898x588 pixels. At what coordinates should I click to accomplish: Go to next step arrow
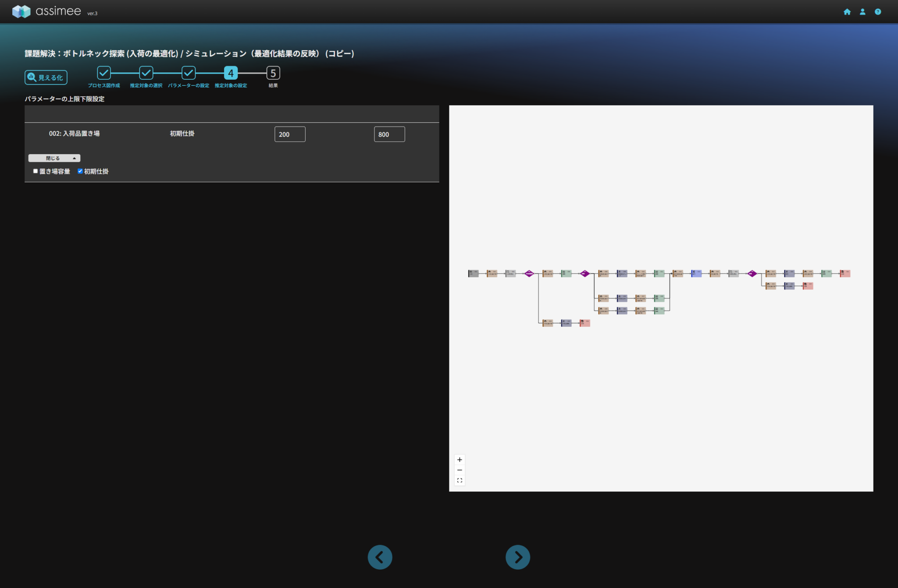517,557
